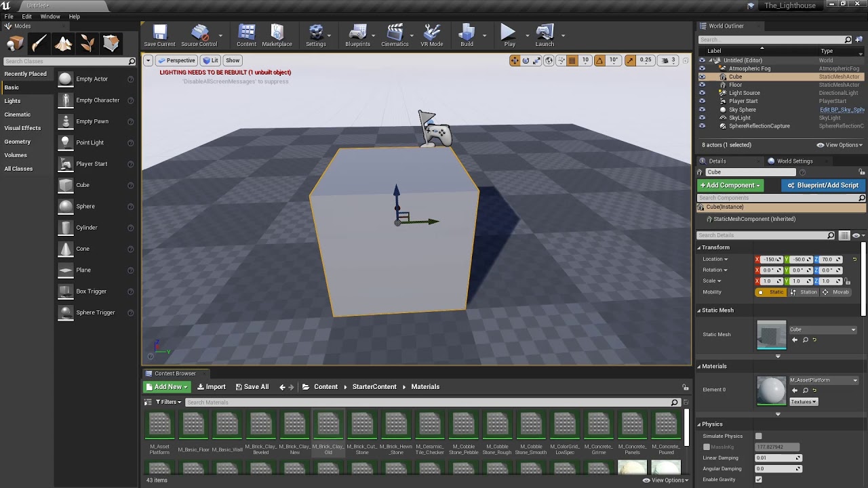Open the Window menu
The image size is (868, 488).
50,16
